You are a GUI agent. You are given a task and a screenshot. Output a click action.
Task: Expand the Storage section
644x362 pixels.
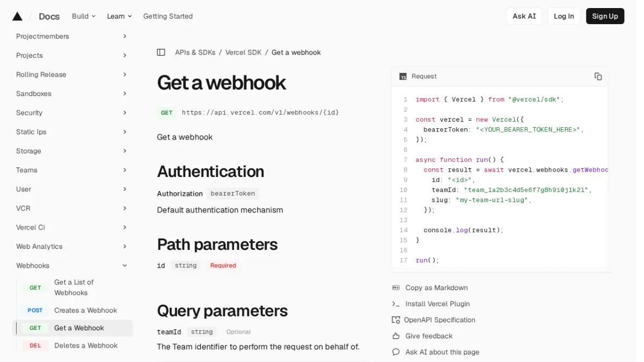[x=72, y=151]
